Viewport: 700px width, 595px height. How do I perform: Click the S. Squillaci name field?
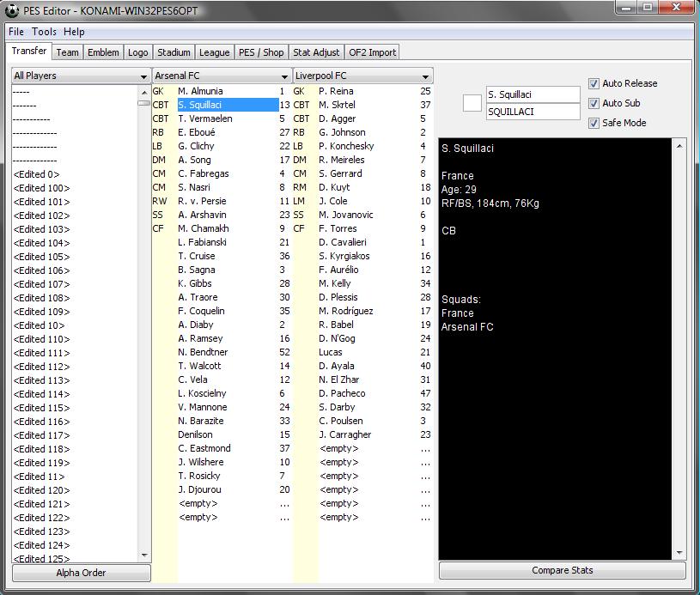[533, 94]
